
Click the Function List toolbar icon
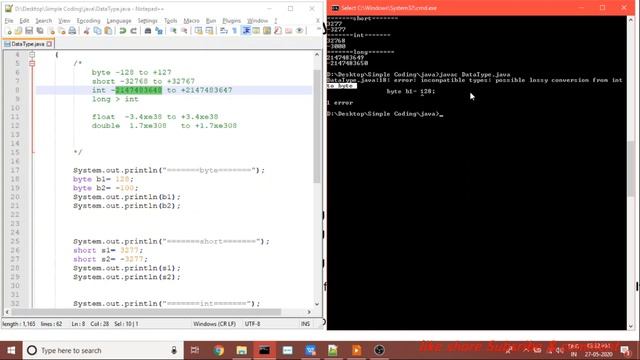pos(278,31)
